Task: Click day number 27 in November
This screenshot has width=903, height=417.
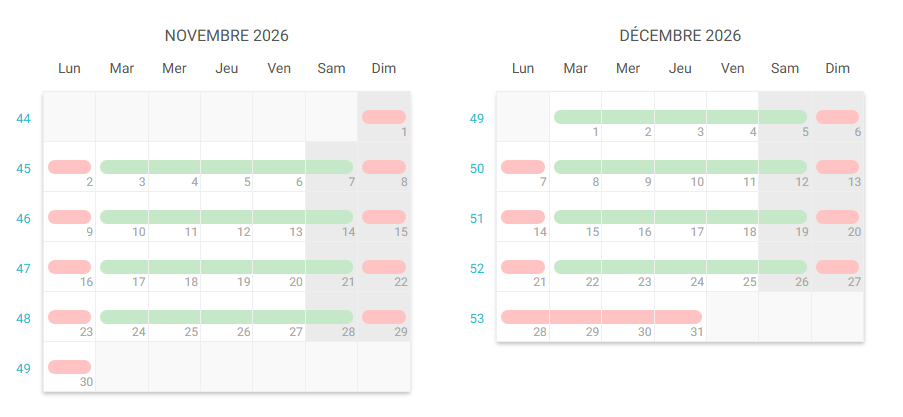Action: (x=296, y=332)
